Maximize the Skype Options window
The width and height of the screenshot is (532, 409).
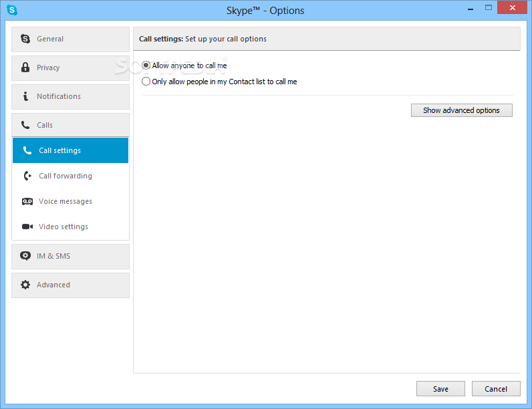coord(489,7)
